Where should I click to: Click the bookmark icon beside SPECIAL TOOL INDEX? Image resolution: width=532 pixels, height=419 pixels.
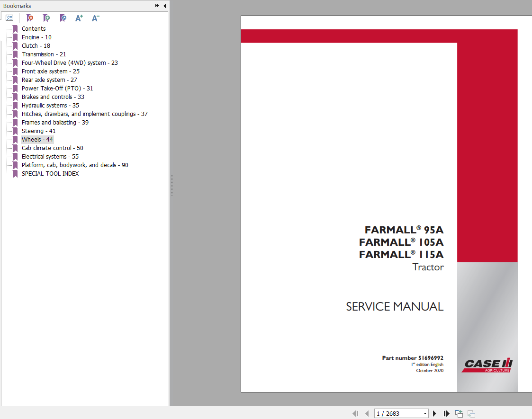click(x=15, y=174)
